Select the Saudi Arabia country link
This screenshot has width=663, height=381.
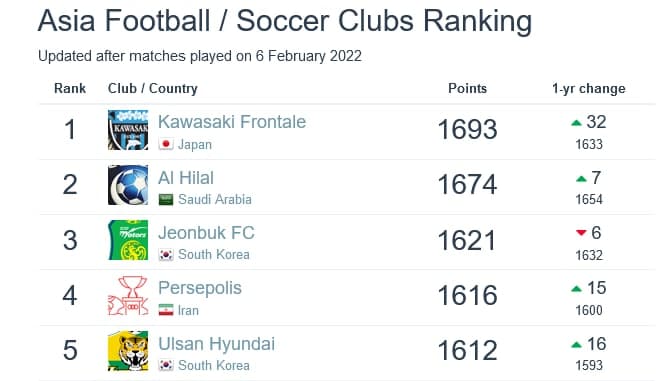pyautogui.click(x=215, y=199)
